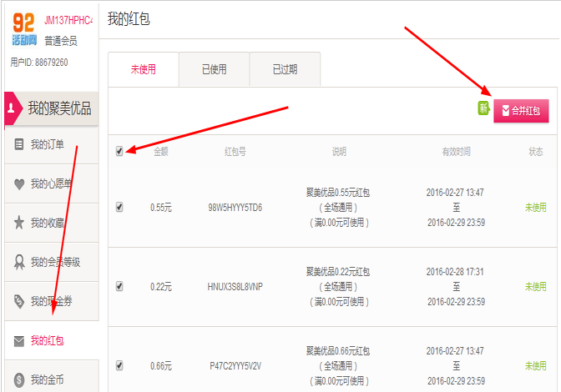561x392 pixels.
Task: Click the heart icon for 我的心愿单
Action: 19,184
